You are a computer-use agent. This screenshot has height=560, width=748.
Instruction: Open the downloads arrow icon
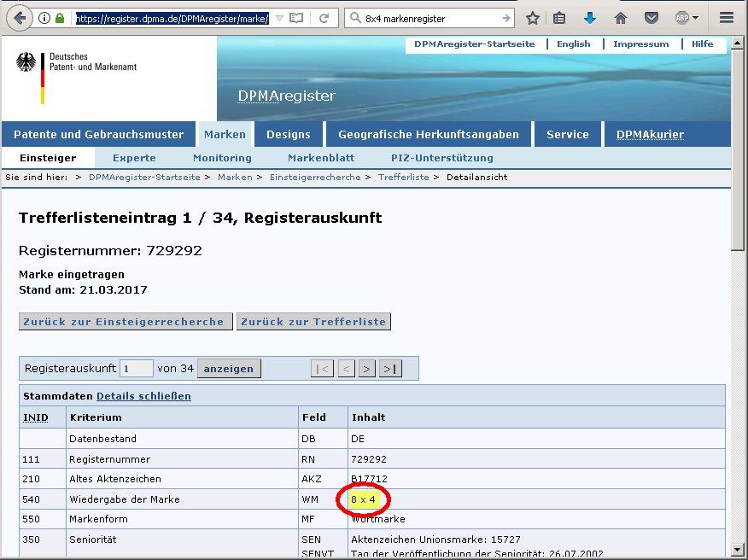pyautogui.click(x=590, y=18)
